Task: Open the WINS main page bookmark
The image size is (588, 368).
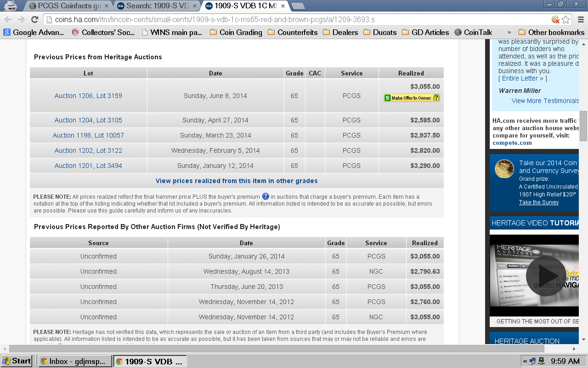Action: (x=172, y=32)
